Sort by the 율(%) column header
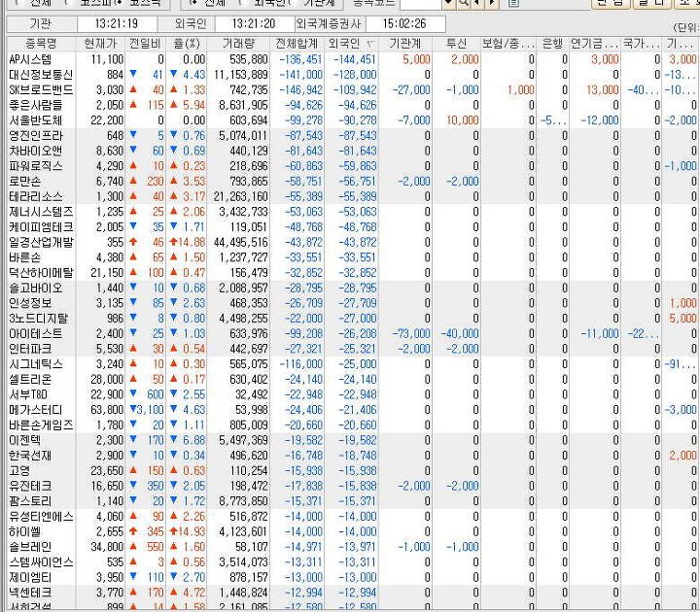This screenshot has height=612, width=700. 186,44
